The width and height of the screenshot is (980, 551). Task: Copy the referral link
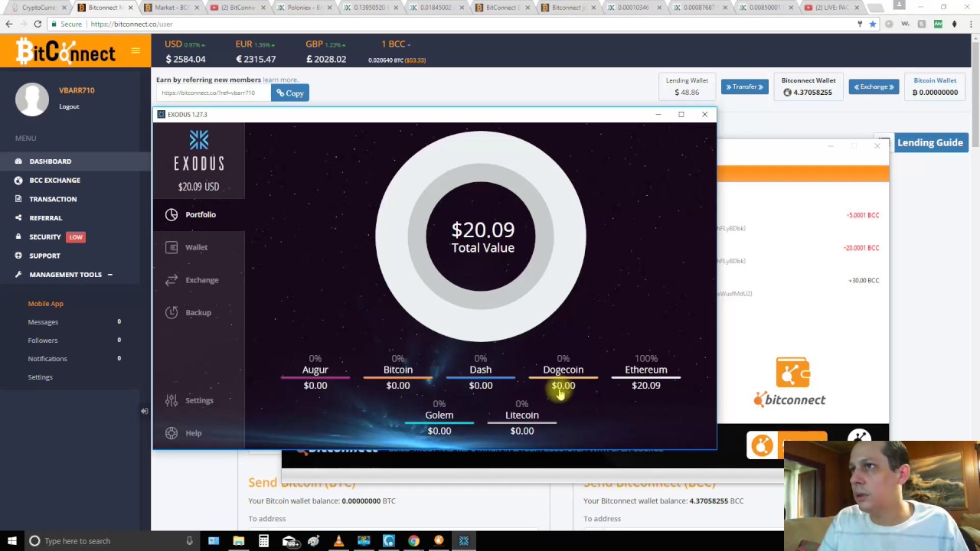[x=290, y=93]
